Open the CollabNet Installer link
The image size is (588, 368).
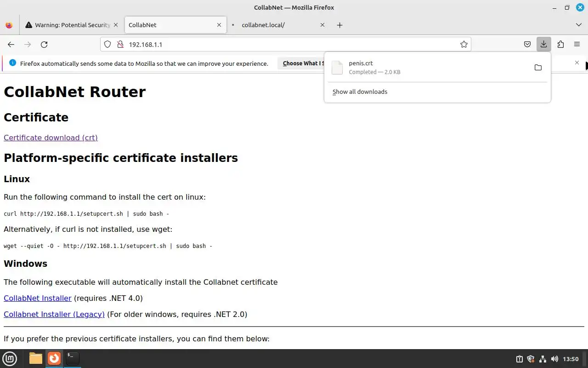coord(38,298)
